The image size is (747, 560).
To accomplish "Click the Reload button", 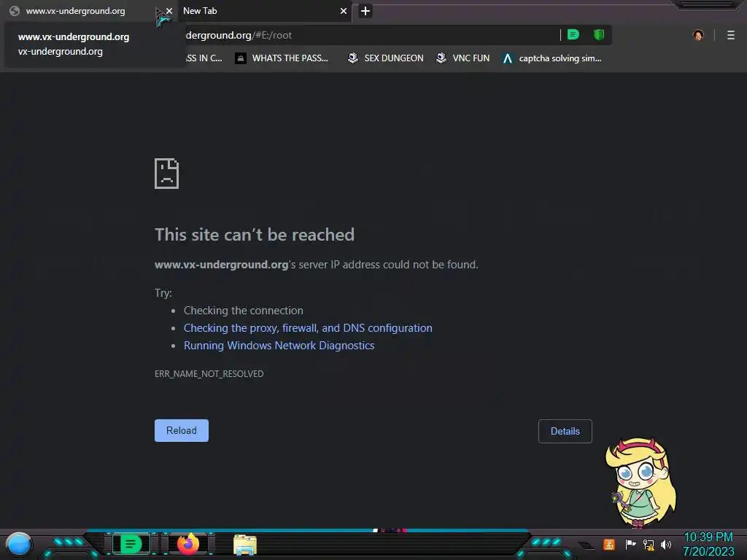I will click(x=182, y=430).
